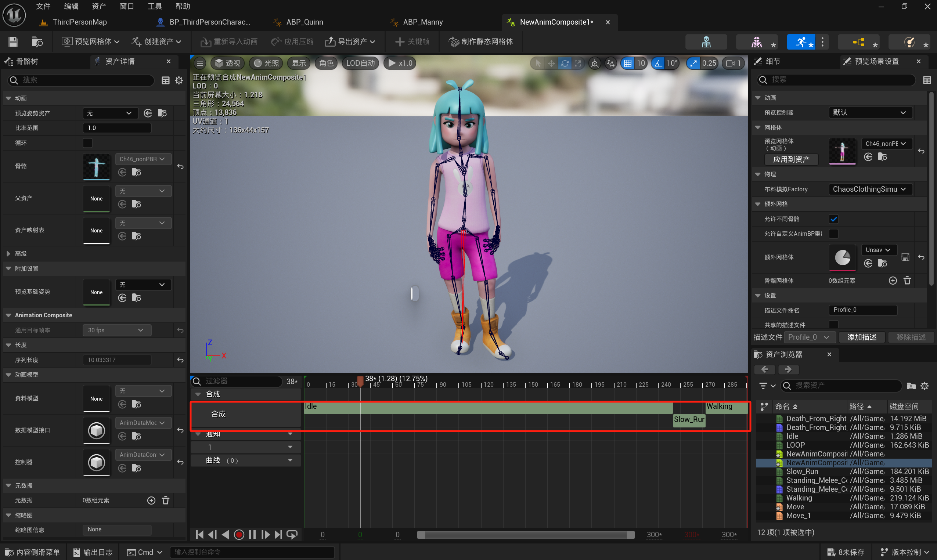This screenshot has width=937, height=560.
Task: Click the 添加描述 button
Action: click(x=862, y=337)
